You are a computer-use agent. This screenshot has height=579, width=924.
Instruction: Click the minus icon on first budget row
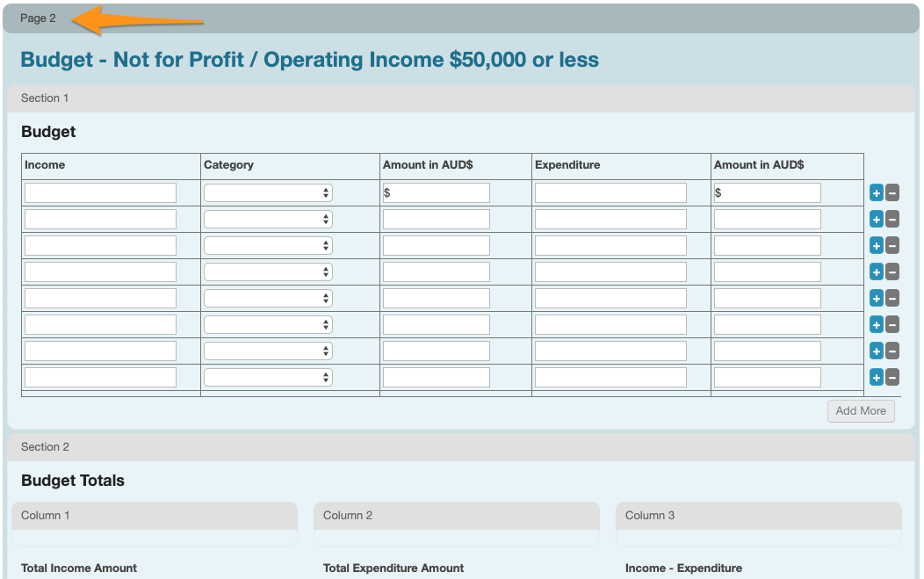coord(892,193)
